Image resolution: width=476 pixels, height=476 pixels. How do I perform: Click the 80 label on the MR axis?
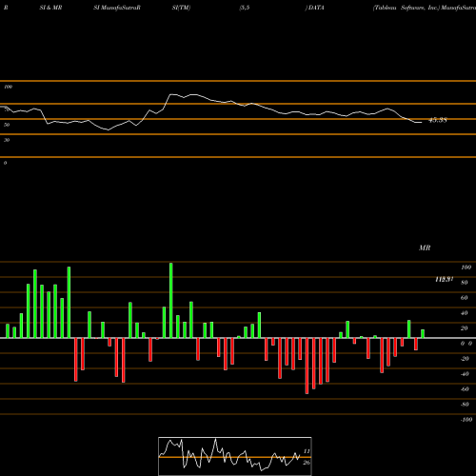click(x=465, y=283)
